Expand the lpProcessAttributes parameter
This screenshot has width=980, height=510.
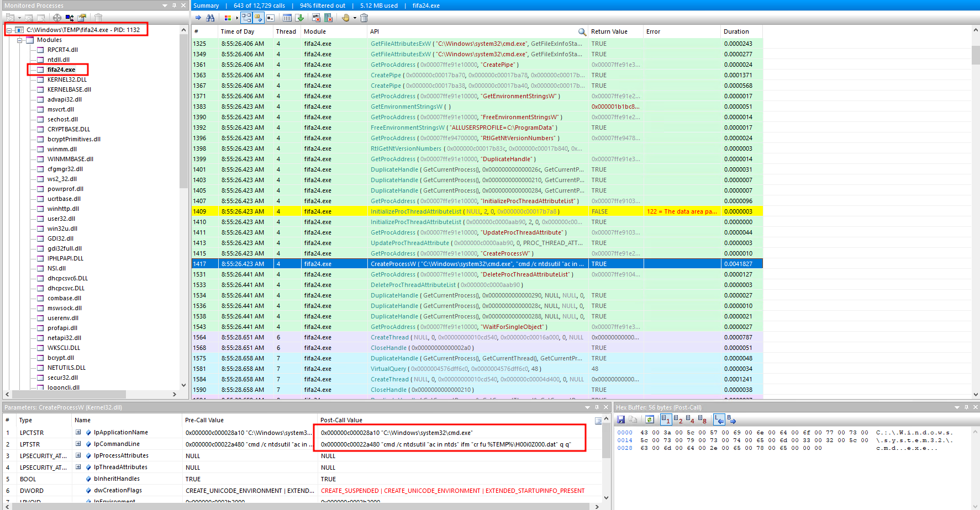click(x=78, y=455)
